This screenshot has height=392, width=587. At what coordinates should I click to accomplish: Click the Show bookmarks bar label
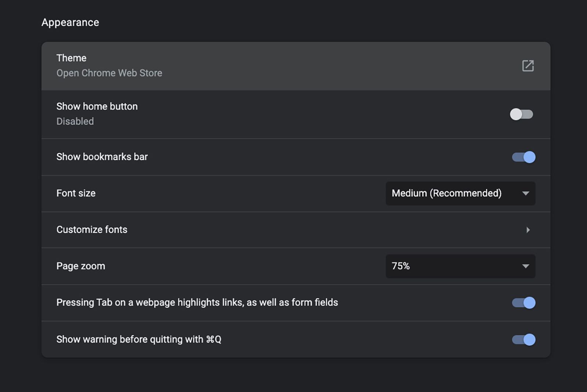102,157
